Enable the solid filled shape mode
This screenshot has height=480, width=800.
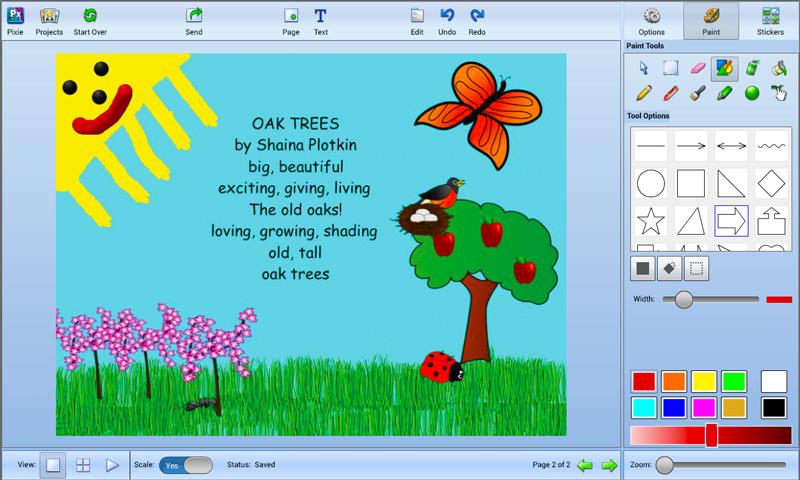point(643,268)
